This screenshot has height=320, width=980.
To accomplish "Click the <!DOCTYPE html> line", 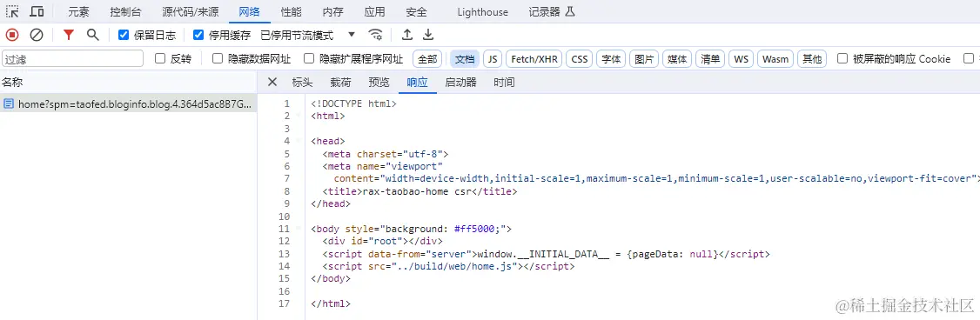I will tap(353, 103).
